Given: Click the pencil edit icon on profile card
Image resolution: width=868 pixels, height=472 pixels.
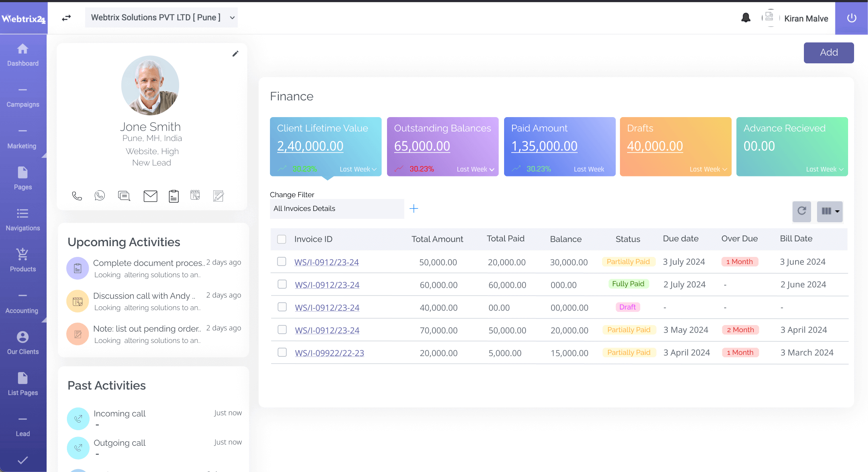Looking at the screenshot, I should click(x=235, y=54).
